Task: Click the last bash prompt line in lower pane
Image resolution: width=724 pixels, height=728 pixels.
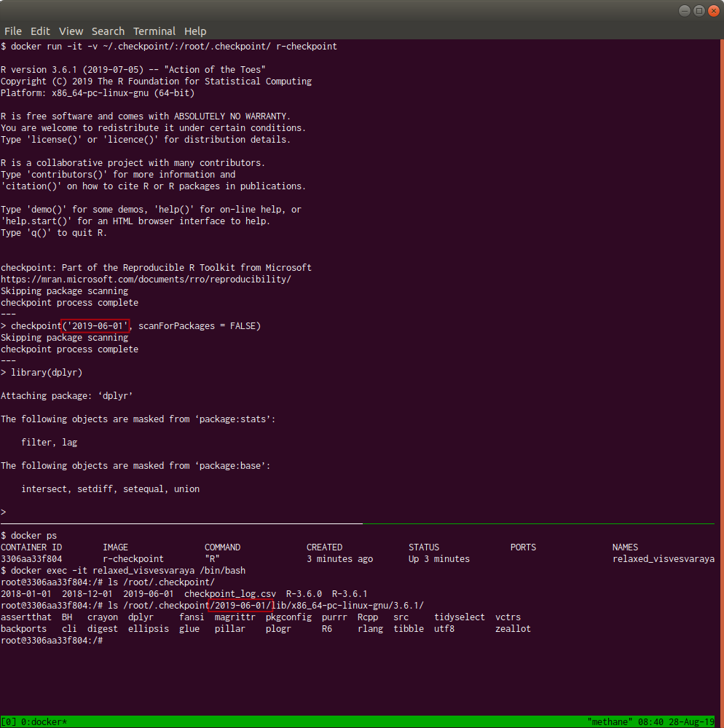Action: 52,641
